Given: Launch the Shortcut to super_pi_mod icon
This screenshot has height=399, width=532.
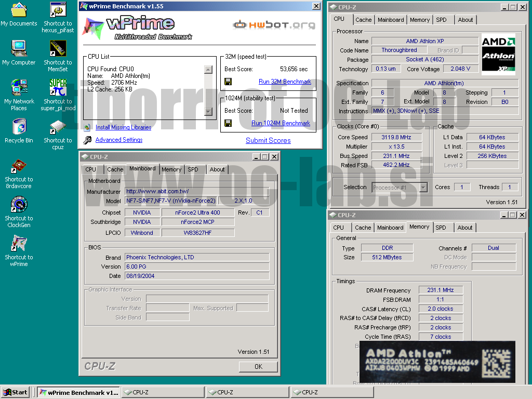Looking at the screenshot, I should (x=58, y=95).
